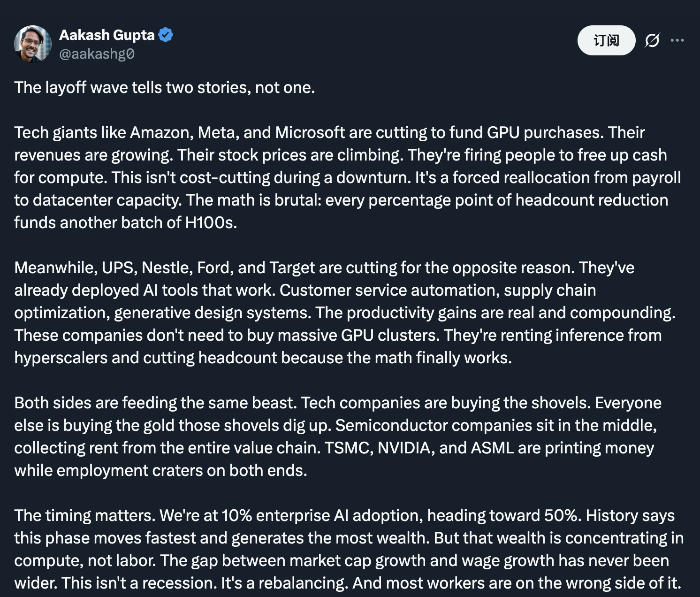The height and width of the screenshot is (597, 700).
Task: Click the blue verified badge
Action: coord(166,35)
